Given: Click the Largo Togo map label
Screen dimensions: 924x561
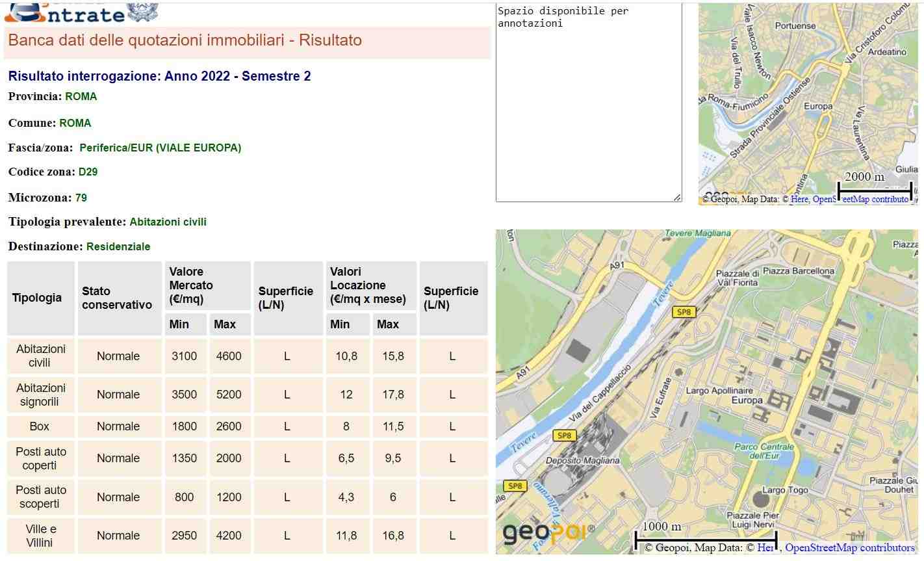Looking at the screenshot, I should click(x=785, y=490).
